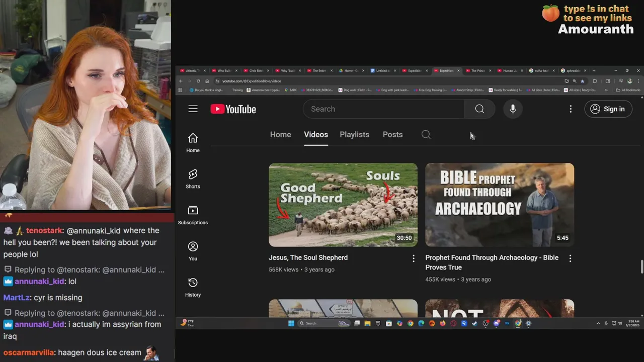This screenshot has width=644, height=362.
Task: Go back with the browser back arrow
Action: (x=181, y=81)
